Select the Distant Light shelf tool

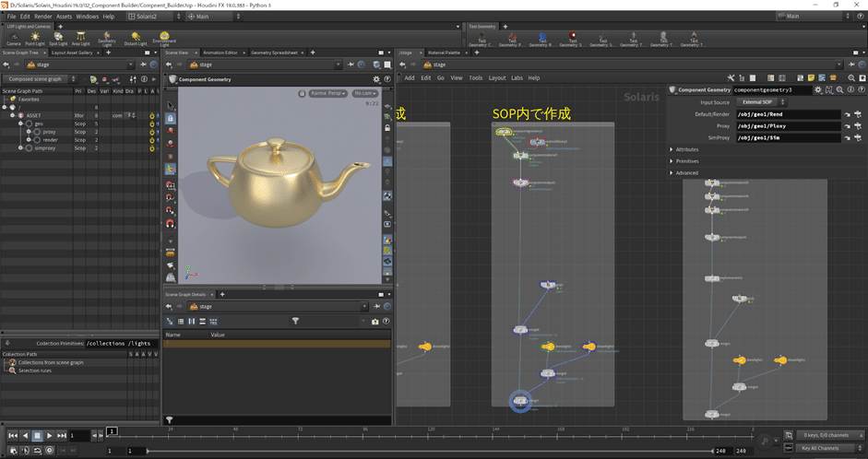[x=136, y=38]
